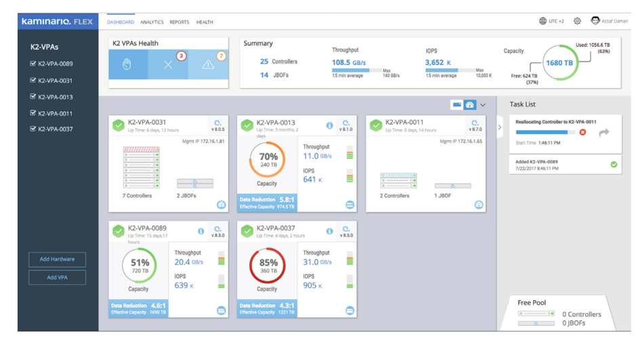Click the red badge showing 3 errors

(x=182, y=56)
